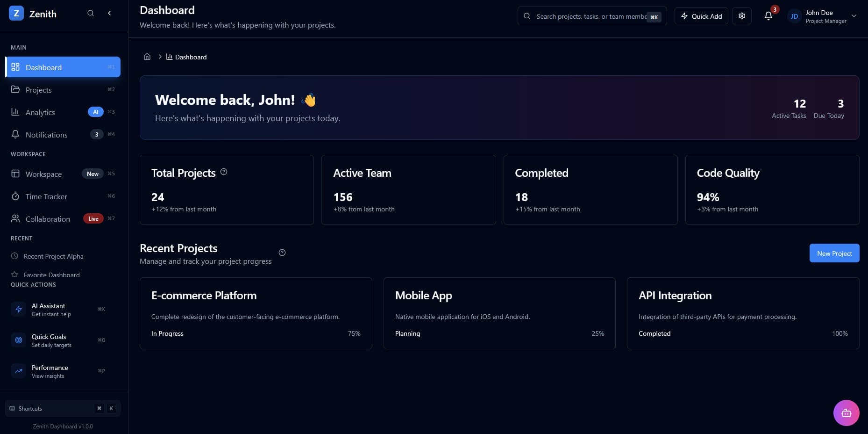Open the Analytics section with AI badge
Screen dimensions: 868x434
[40, 112]
